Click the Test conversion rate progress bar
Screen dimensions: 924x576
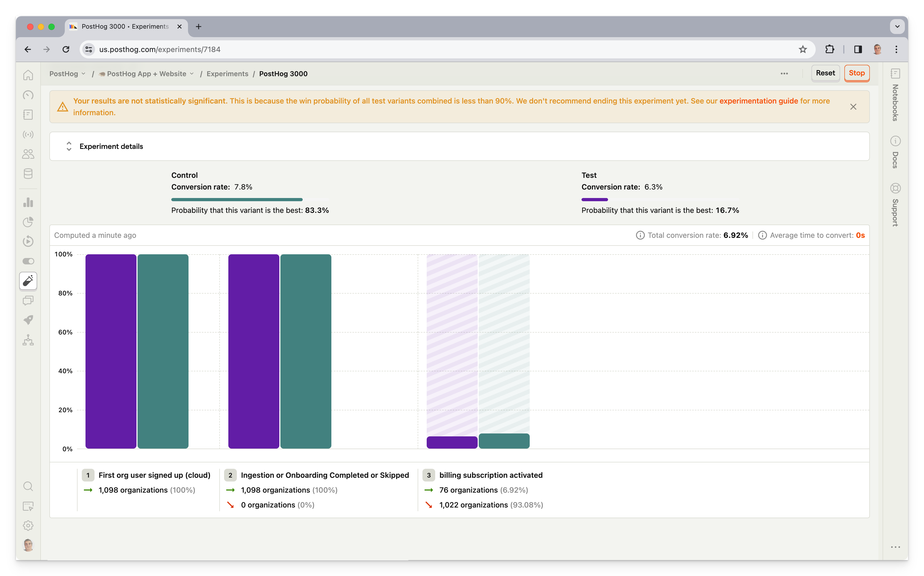coord(660,200)
